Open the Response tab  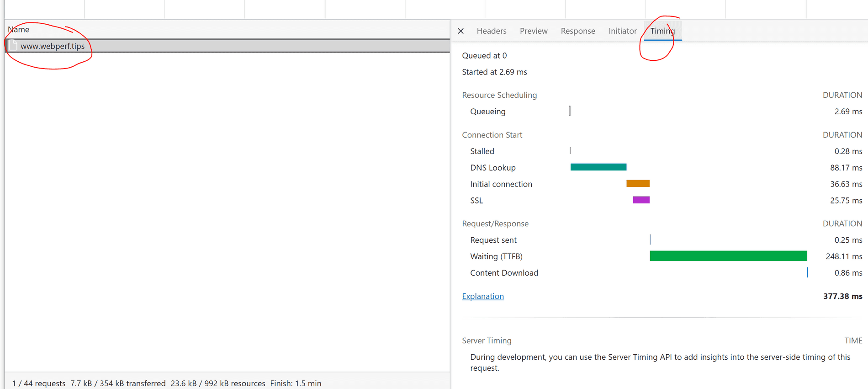pos(577,31)
